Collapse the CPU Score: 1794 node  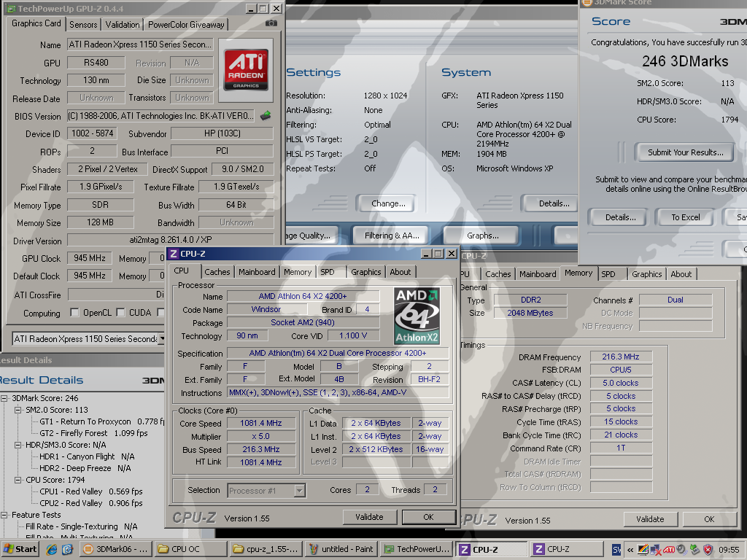[18, 480]
